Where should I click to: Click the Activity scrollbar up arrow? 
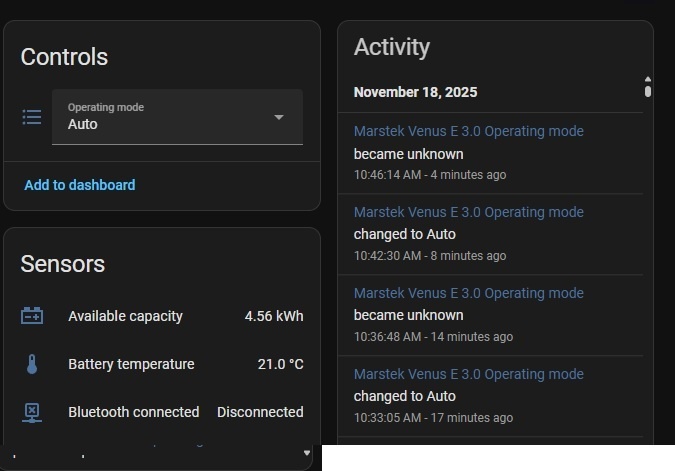(648, 79)
